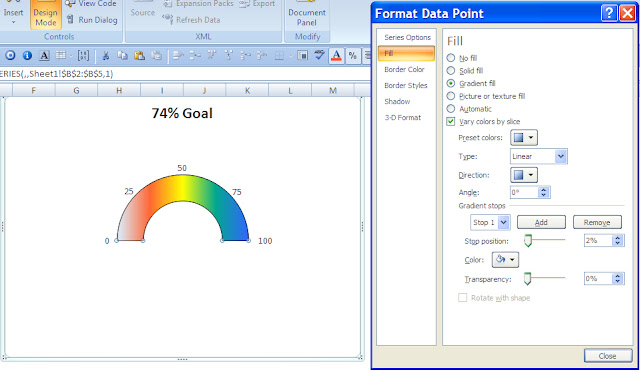Click the round blue circle toolbar icon

10,55
